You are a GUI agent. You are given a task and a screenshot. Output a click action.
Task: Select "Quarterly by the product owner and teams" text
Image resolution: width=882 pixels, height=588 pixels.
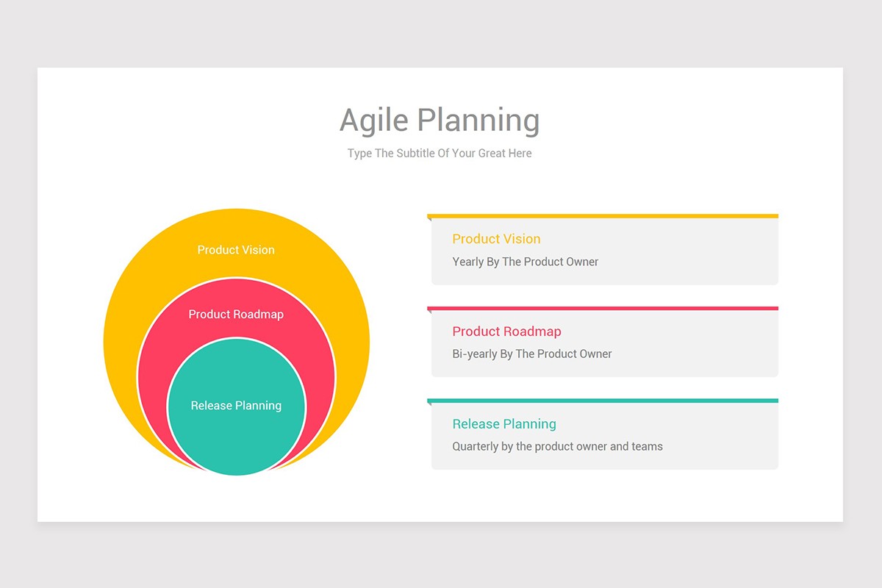[x=557, y=446]
